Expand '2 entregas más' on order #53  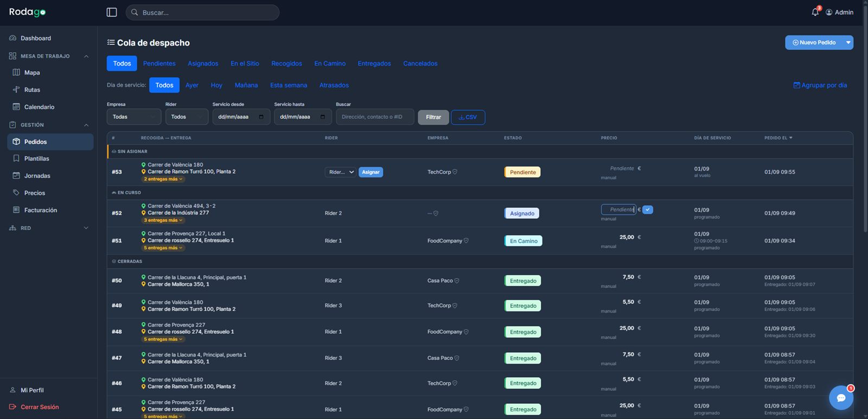point(163,179)
